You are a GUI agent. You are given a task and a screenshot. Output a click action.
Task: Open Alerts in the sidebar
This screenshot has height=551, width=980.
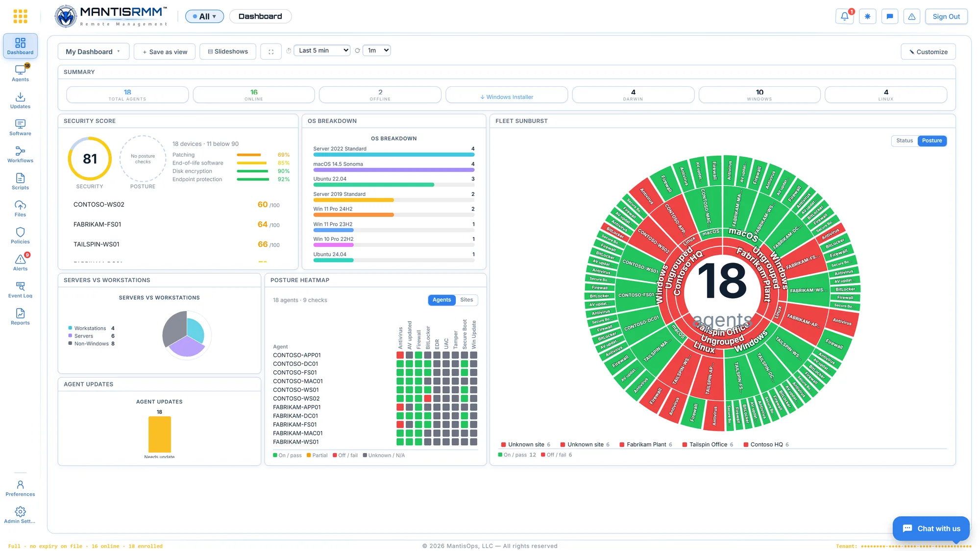coord(20,262)
